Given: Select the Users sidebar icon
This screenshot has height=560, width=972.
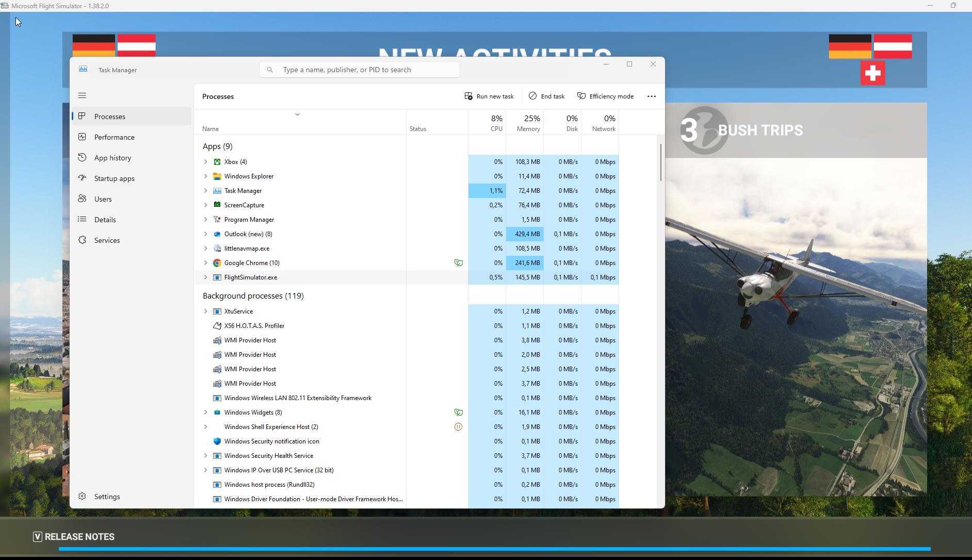Looking at the screenshot, I should [x=83, y=199].
